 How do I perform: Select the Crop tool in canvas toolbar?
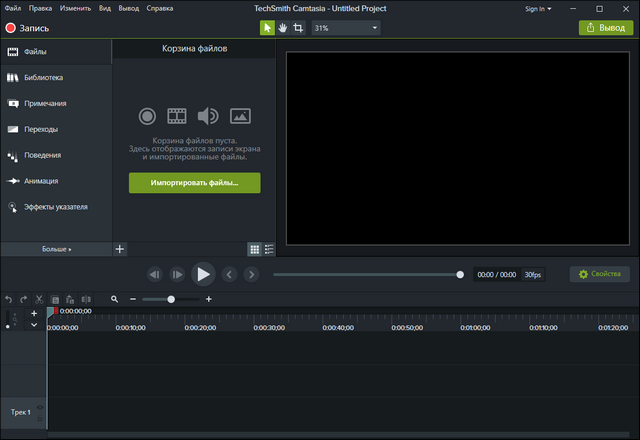tap(299, 28)
